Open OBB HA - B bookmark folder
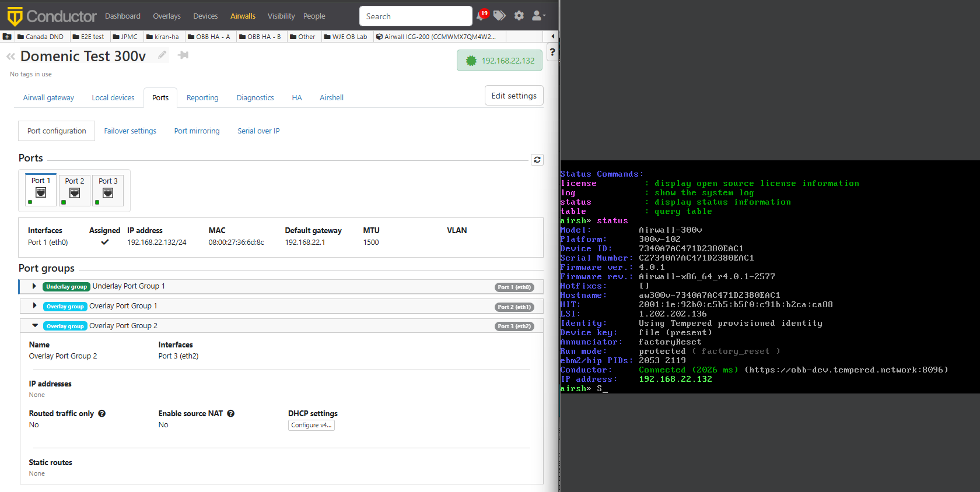This screenshot has width=980, height=492. pyautogui.click(x=260, y=36)
